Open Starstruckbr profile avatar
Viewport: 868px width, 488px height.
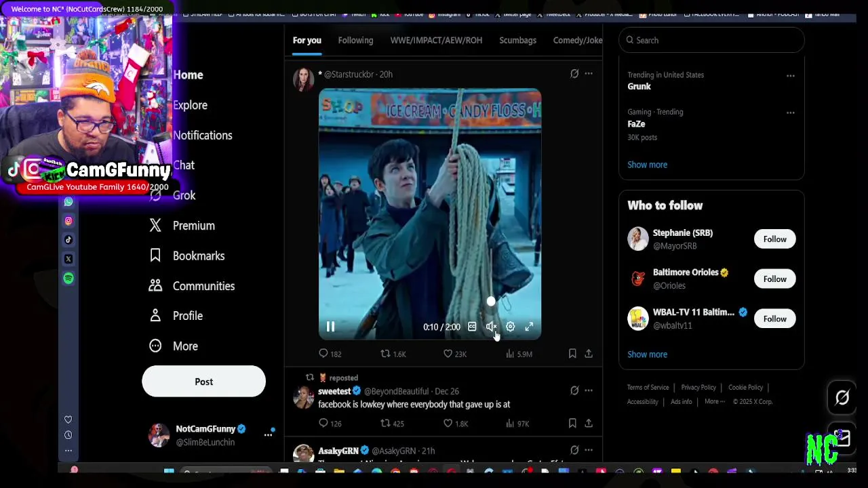coord(303,79)
